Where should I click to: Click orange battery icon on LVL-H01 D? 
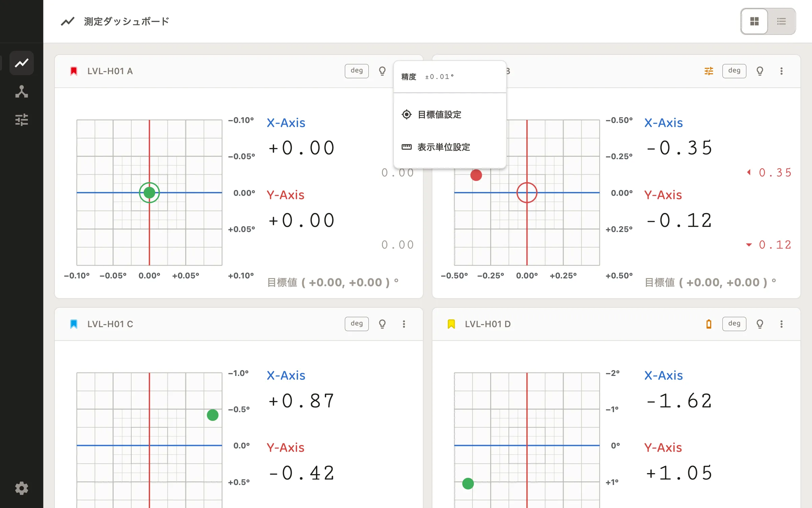(x=709, y=324)
